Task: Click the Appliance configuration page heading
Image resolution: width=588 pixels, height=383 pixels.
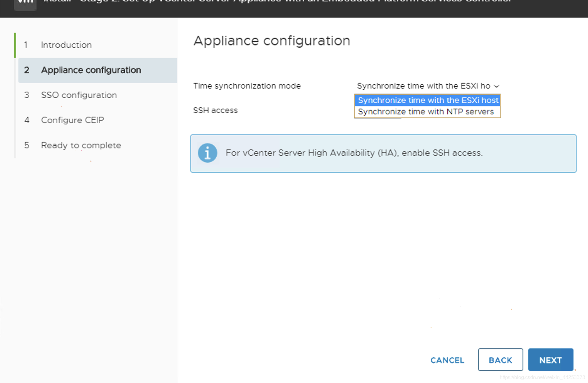Action: (272, 41)
